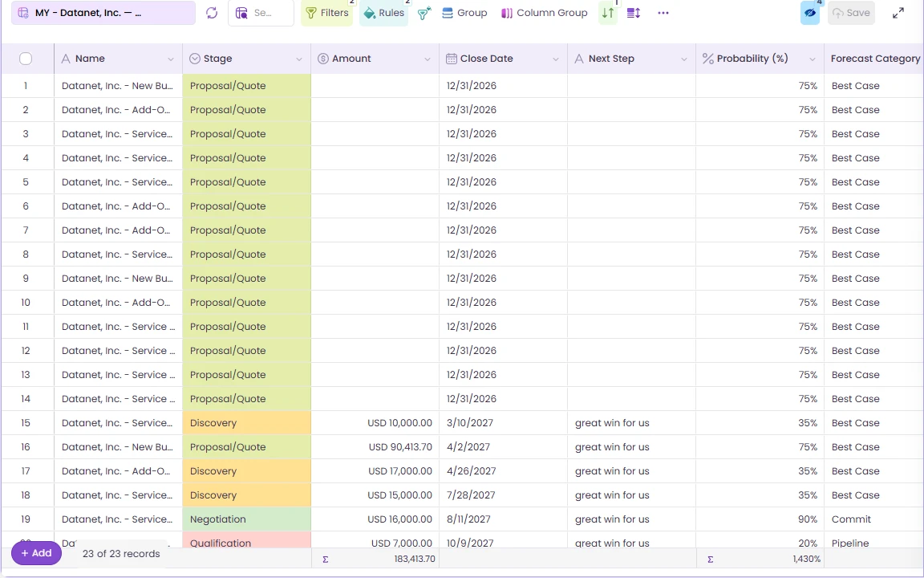Click the Add record button
This screenshot has height=578, width=924.
click(37, 553)
